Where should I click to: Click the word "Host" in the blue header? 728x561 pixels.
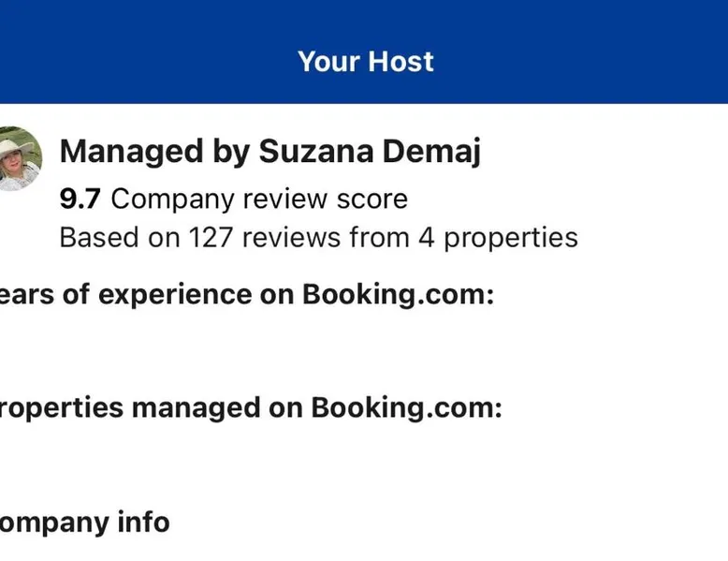(x=400, y=62)
